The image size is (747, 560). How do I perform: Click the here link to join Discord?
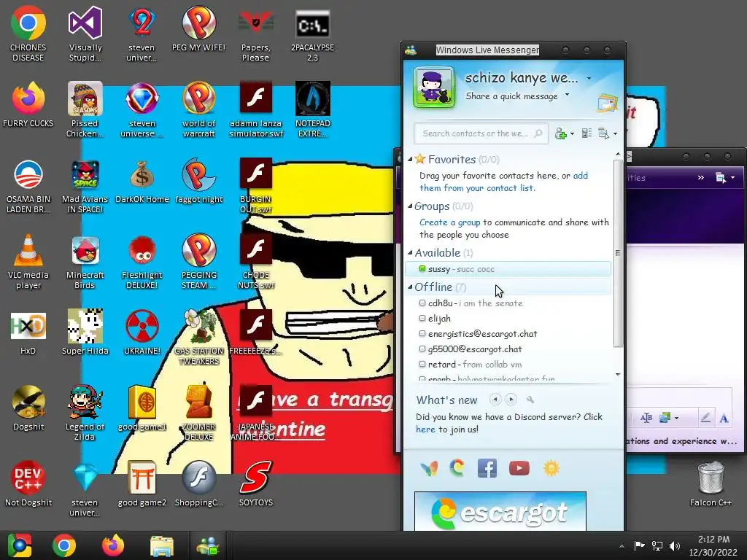(x=425, y=429)
